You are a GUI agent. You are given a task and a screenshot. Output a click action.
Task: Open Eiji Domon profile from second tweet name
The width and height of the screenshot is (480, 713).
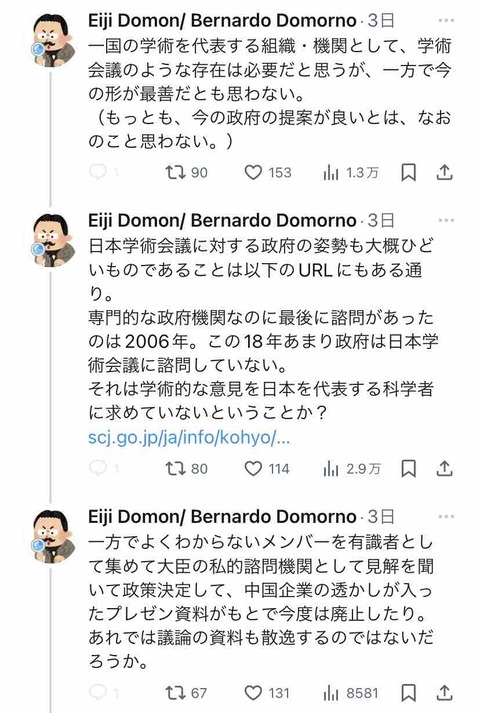[222, 221]
